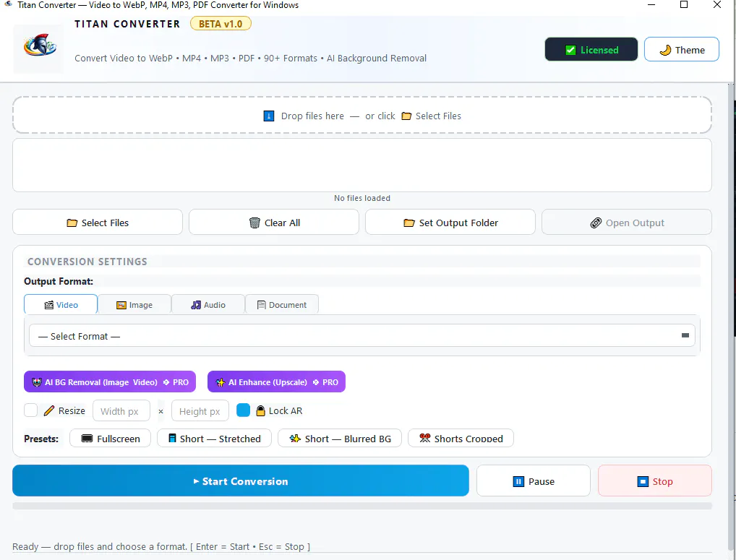
Task: Click the Clear All button
Action: pyautogui.click(x=274, y=223)
